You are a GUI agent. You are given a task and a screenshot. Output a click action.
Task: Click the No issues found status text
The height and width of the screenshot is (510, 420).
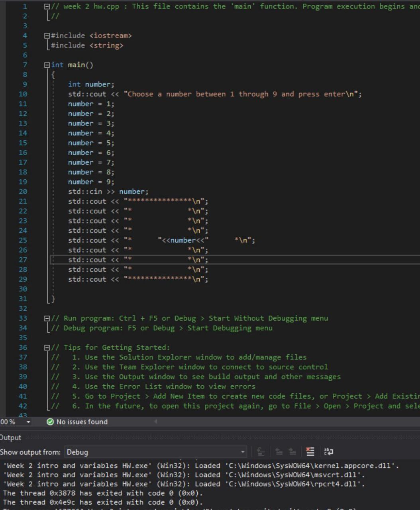point(82,422)
